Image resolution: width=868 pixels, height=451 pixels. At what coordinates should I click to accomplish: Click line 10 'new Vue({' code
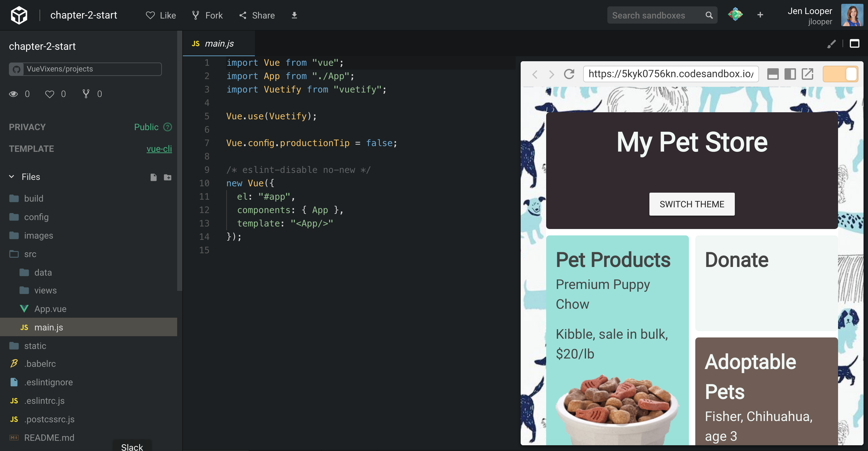point(250,183)
